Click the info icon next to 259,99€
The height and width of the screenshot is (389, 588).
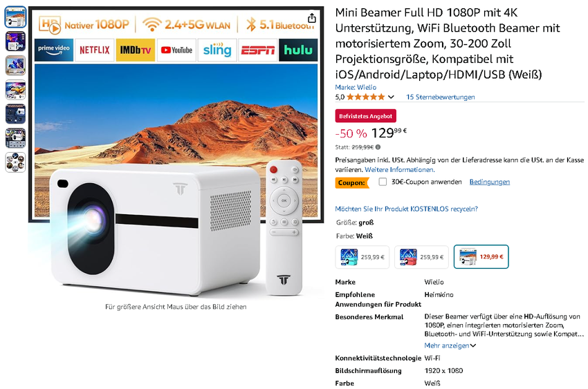[378, 147]
